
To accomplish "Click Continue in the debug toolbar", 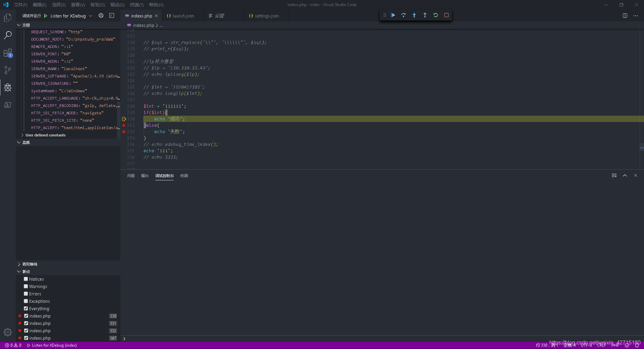I will tap(393, 15).
